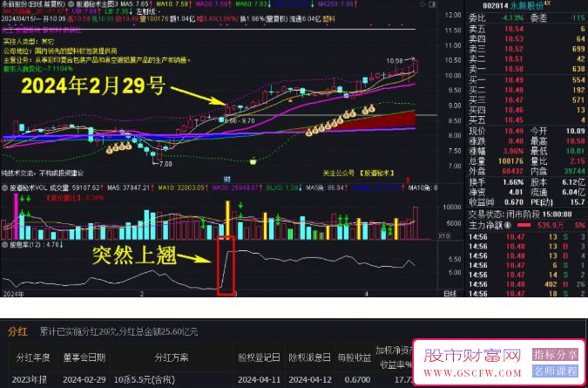Click the 8.66 - 8.70 gap label
588x388 pixels.
240,121
